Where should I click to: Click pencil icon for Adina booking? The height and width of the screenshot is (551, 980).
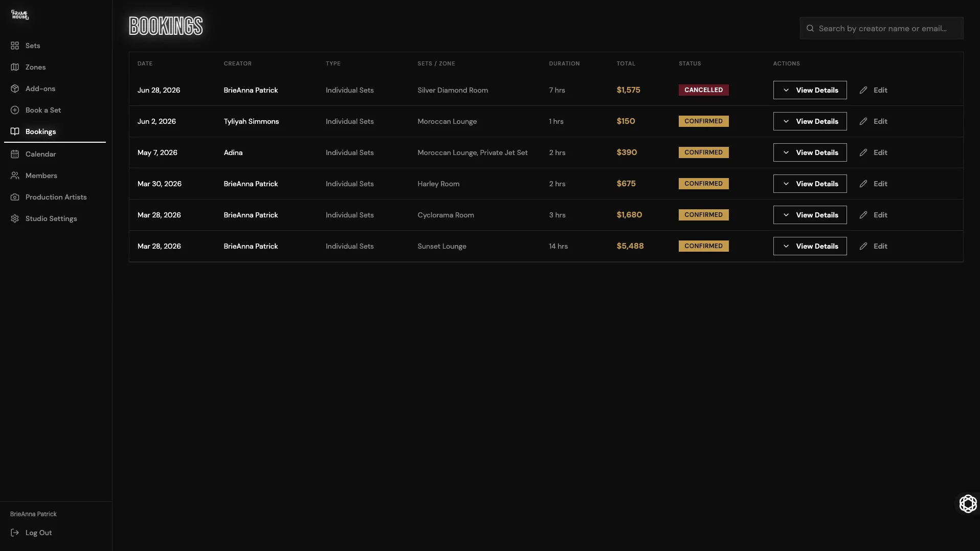pyautogui.click(x=863, y=152)
